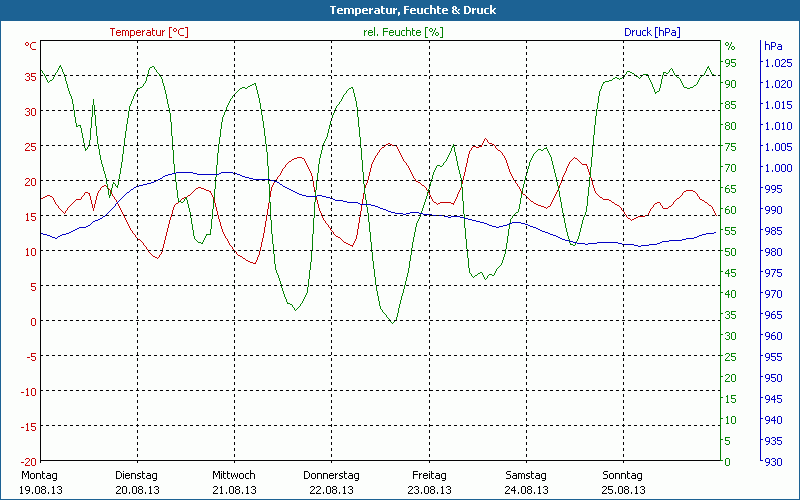Image resolution: width=800 pixels, height=500 pixels.
Task: Click the red '-15' temperature axis value
Action: (x=29, y=427)
